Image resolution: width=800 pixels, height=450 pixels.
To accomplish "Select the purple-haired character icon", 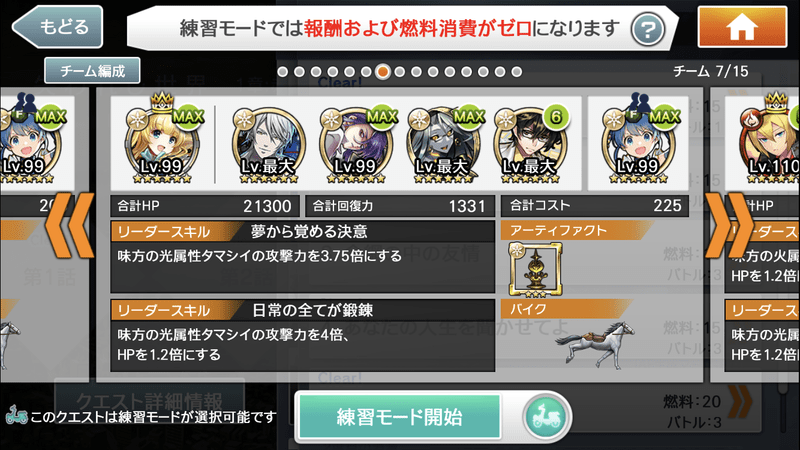I will (x=356, y=143).
